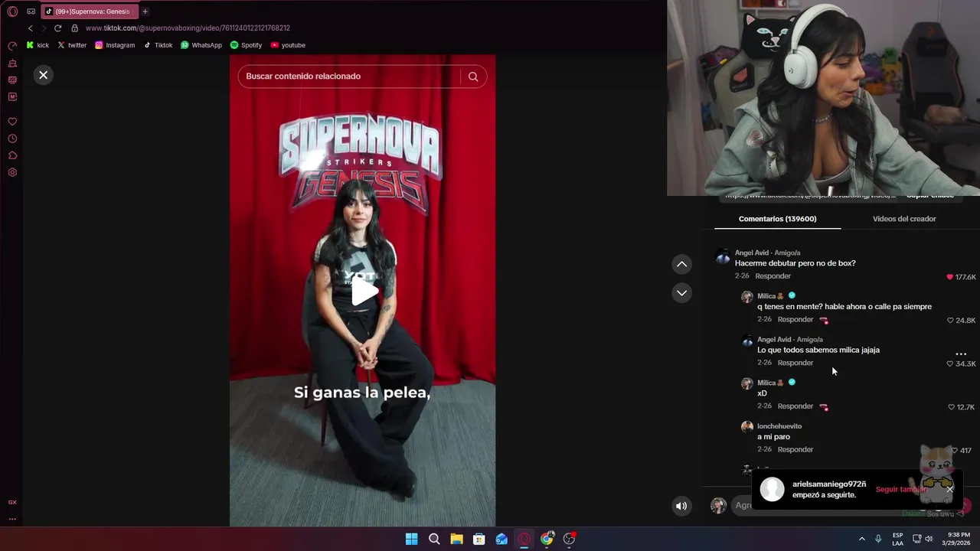The width and height of the screenshot is (980, 551).
Task: Open GX Corner controller icon in tab bar
Action: 31,11
